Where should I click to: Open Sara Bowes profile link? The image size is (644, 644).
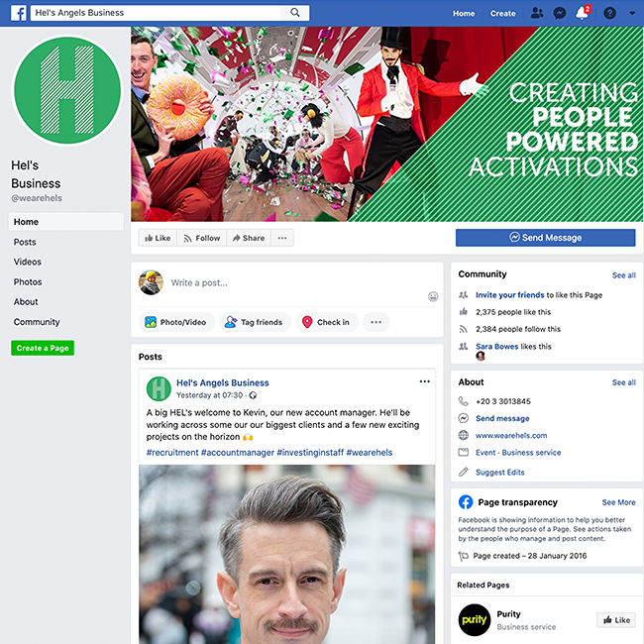pos(497,346)
